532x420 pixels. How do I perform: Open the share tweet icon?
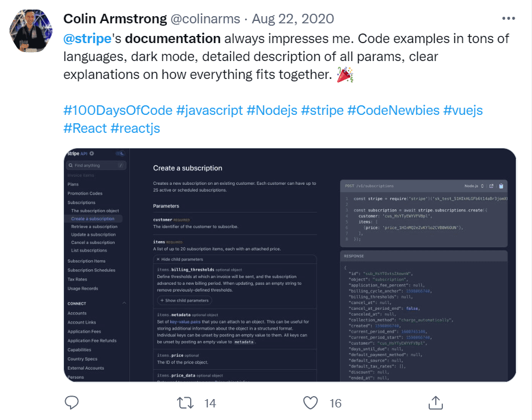(x=435, y=403)
